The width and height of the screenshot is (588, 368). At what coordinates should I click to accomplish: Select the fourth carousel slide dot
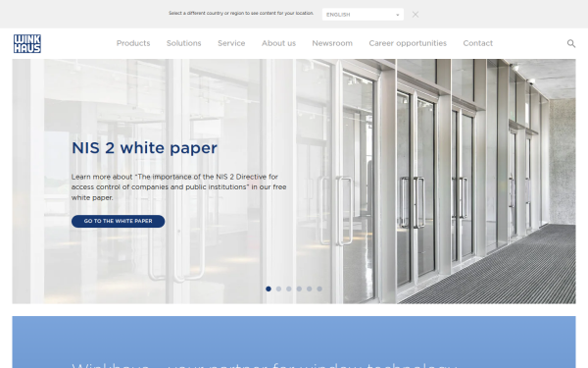click(299, 289)
